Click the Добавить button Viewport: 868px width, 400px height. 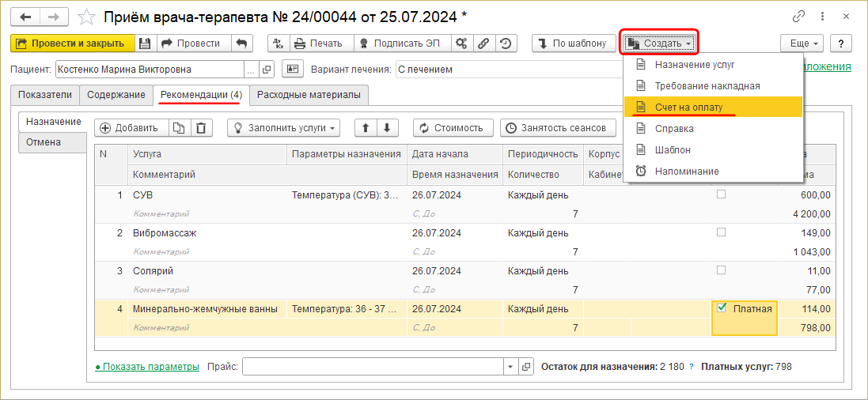[x=131, y=128]
